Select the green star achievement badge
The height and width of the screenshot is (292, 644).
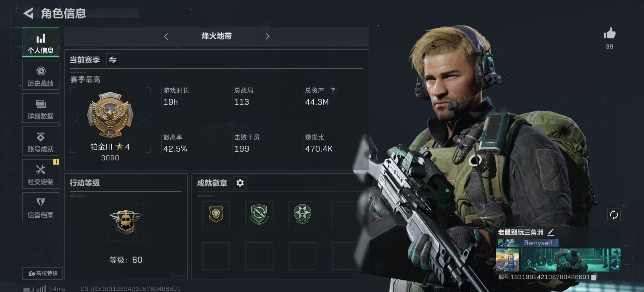point(302,214)
